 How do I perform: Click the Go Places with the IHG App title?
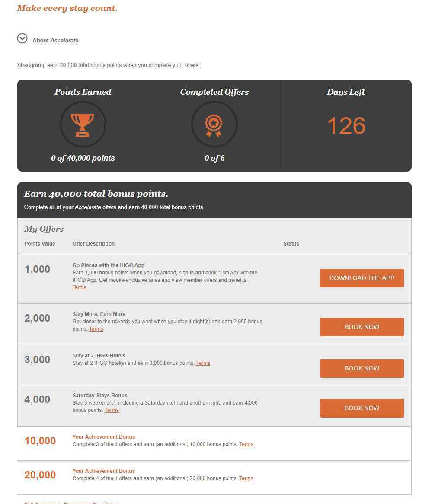point(109,265)
